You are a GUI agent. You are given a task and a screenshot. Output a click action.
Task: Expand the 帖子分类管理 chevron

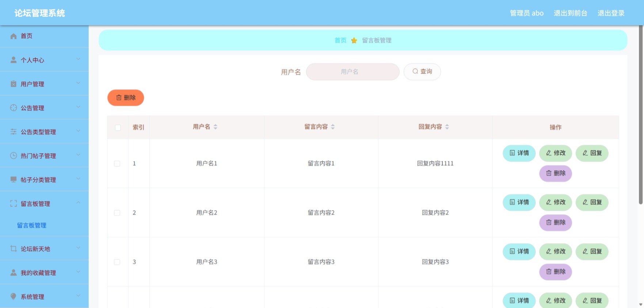coord(78,179)
